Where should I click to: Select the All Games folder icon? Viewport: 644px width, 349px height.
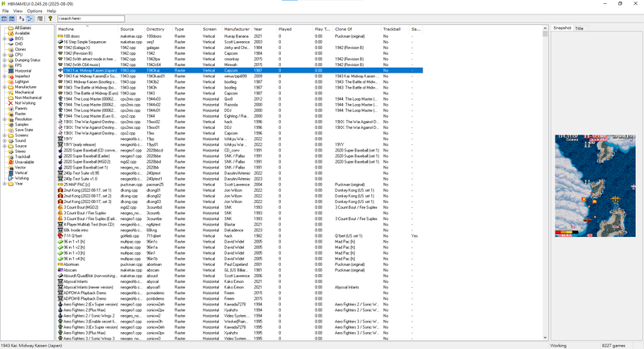(10, 28)
